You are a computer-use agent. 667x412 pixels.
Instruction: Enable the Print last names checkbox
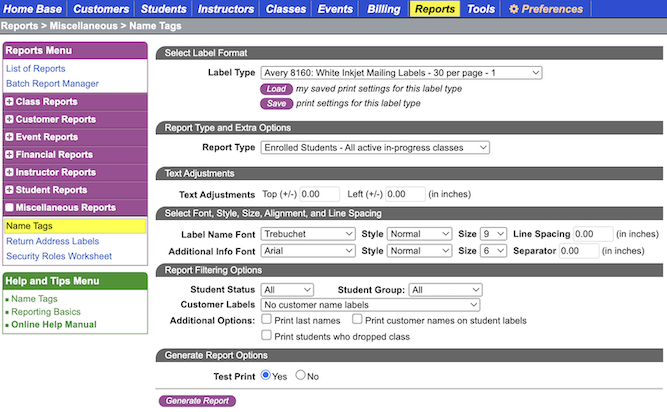[x=267, y=320]
